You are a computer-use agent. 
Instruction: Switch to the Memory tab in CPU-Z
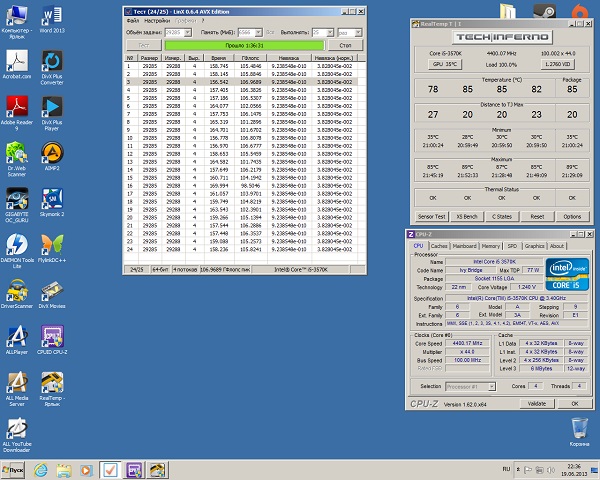pos(490,245)
